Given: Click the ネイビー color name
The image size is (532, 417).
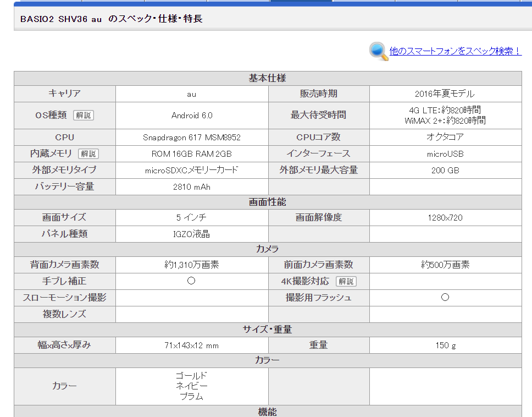Looking at the screenshot, I should 191,386.
